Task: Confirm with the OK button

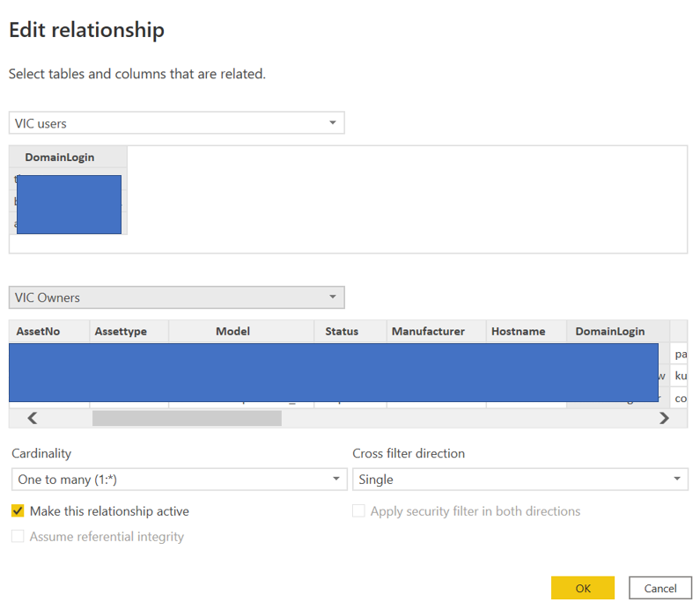Action: coord(583,588)
